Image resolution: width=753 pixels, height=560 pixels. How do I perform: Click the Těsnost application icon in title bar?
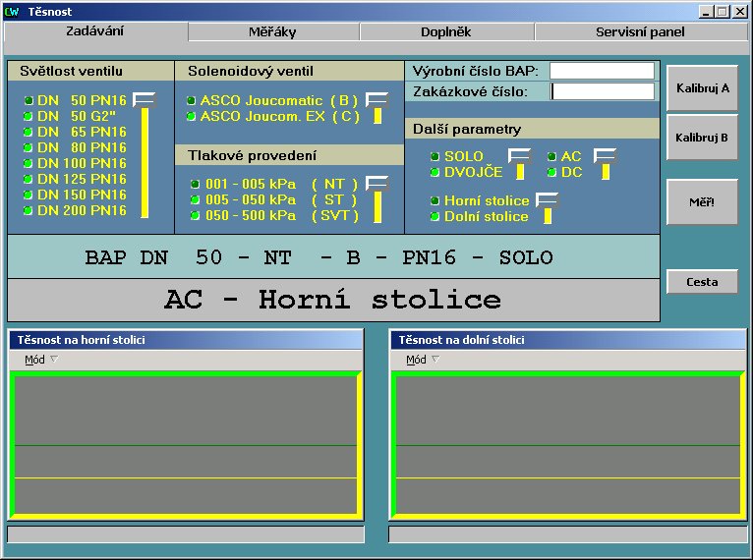tap(12, 11)
